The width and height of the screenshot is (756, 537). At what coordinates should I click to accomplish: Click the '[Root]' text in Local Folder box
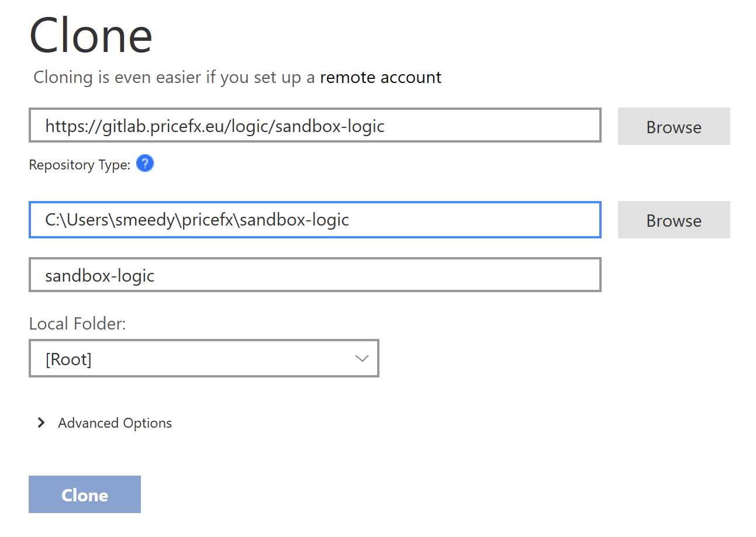click(x=68, y=359)
